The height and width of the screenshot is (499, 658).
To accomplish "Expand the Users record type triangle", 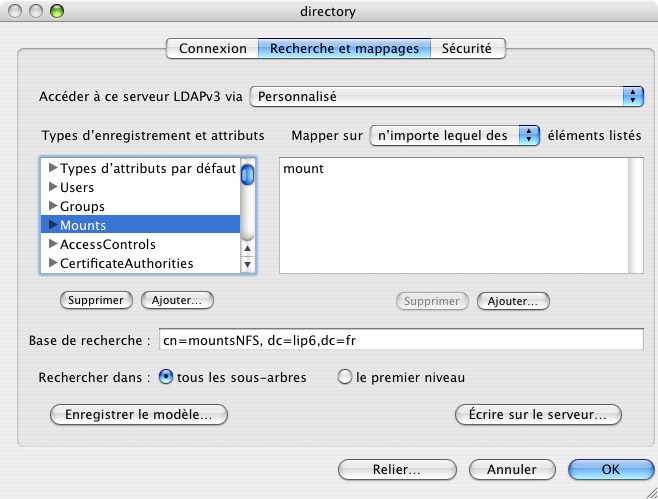I will [x=53, y=187].
